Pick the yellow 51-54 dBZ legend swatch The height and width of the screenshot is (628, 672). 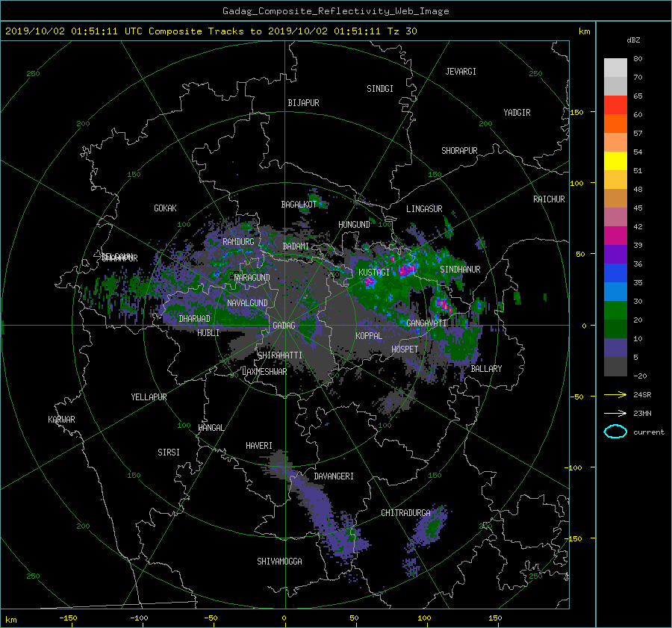coord(615,161)
